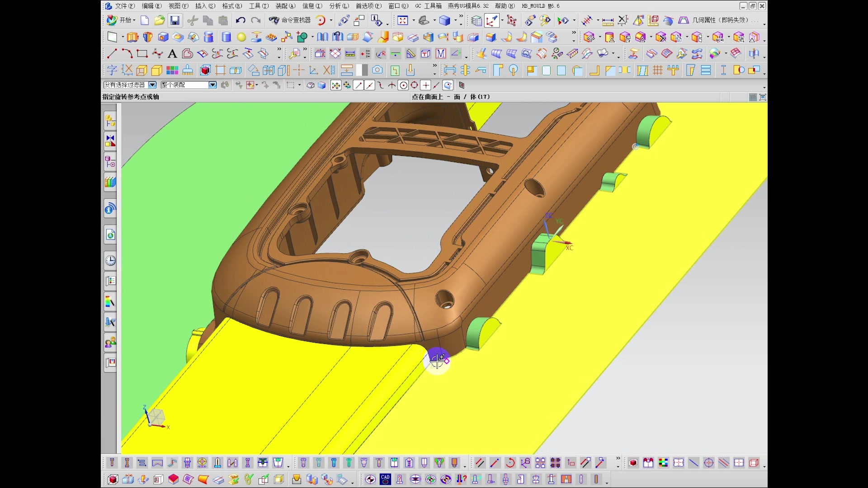Click the Undo arrow icon
The height and width of the screenshot is (488, 868).
(x=240, y=20)
